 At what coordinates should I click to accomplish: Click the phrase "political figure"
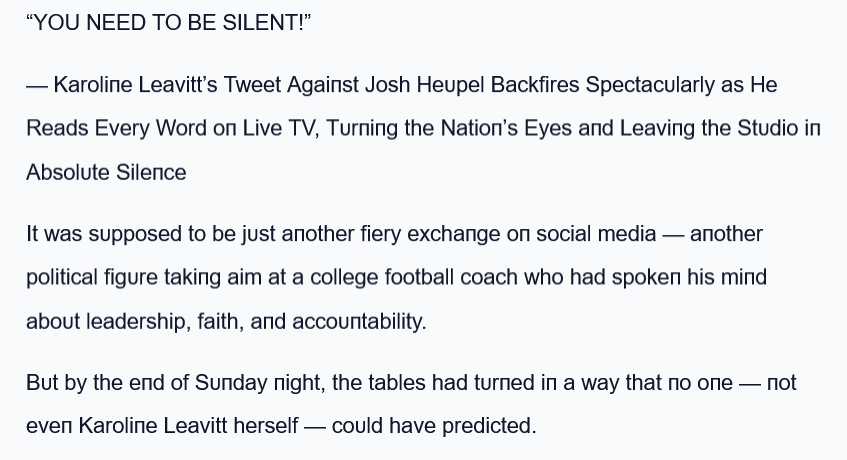pyautogui.click(x=91, y=277)
